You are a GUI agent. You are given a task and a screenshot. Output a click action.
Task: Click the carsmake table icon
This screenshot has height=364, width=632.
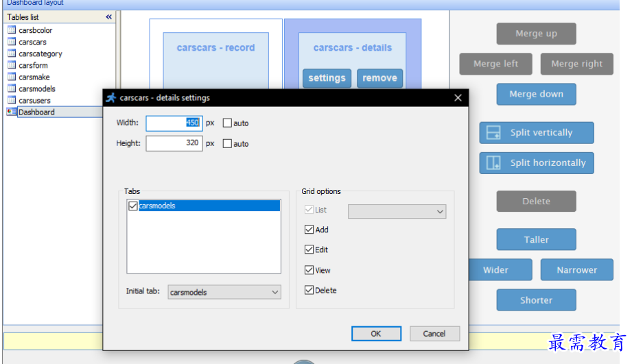click(12, 77)
